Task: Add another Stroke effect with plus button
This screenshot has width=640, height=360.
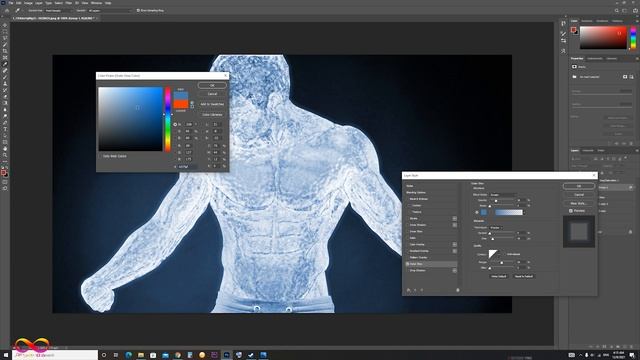Action: (x=454, y=218)
